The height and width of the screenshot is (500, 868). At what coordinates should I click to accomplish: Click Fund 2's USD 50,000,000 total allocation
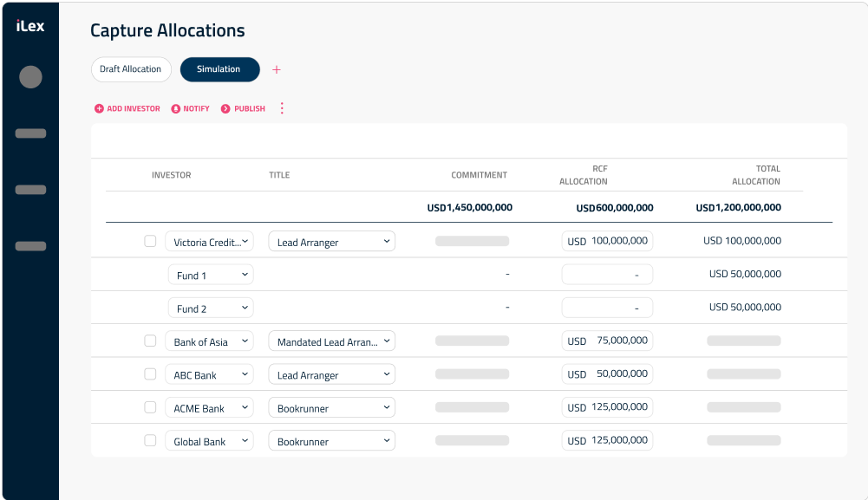point(745,307)
